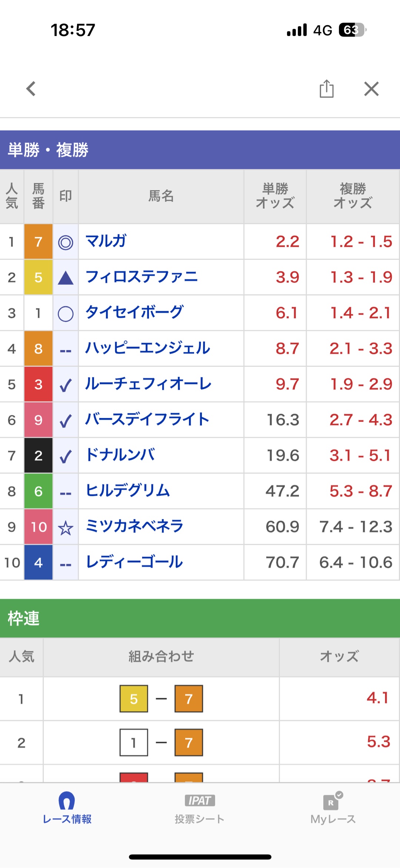Tap blue number 4 swatch
The image size is (400, 868).
(39, 562)
